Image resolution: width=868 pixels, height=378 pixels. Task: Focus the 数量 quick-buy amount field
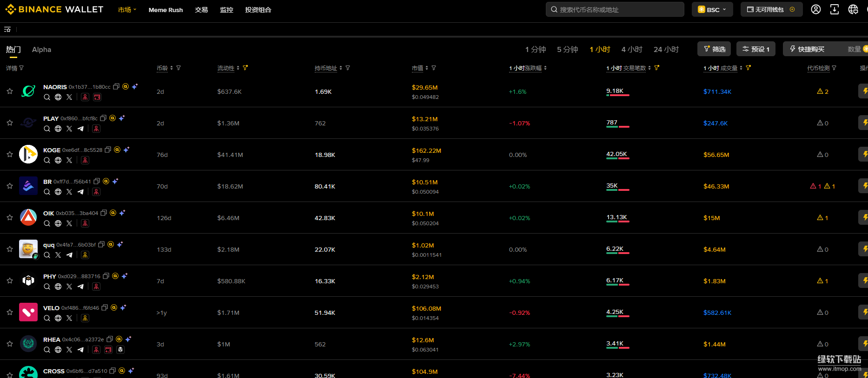(855, 49)
